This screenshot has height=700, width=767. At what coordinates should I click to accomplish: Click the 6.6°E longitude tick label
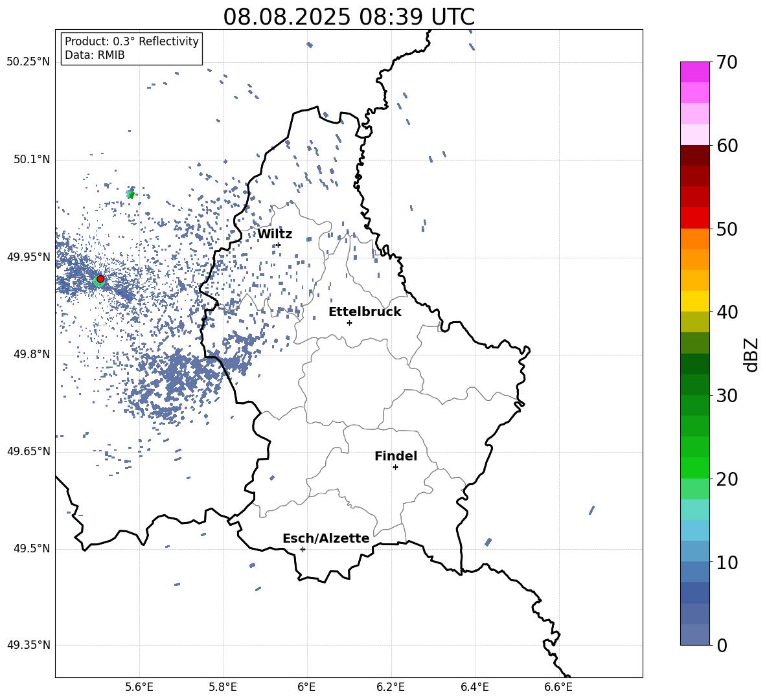(x=558, y=687)
